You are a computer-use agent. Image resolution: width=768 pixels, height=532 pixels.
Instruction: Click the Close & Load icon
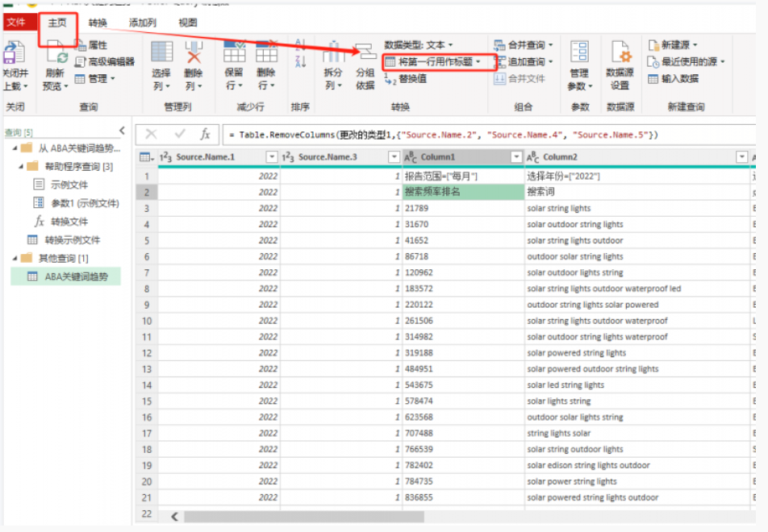14,53
